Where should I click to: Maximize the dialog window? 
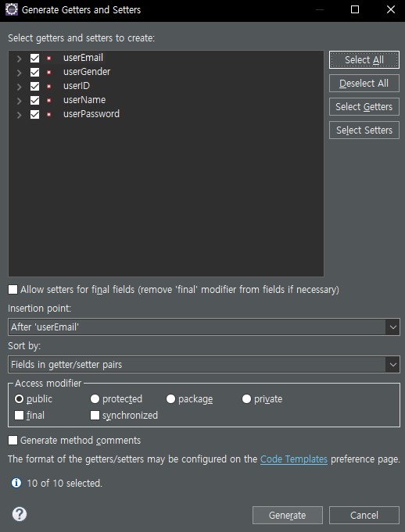[355, 9]
